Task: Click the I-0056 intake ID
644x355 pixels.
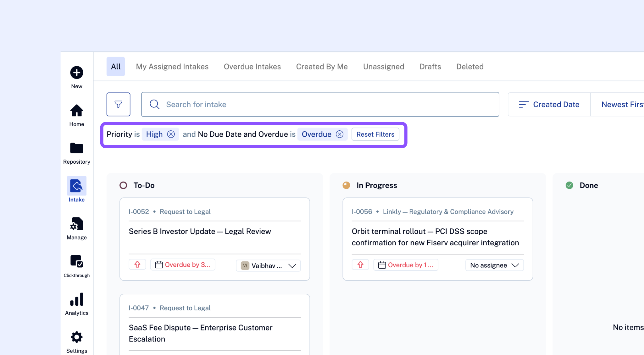Action: 362,211
